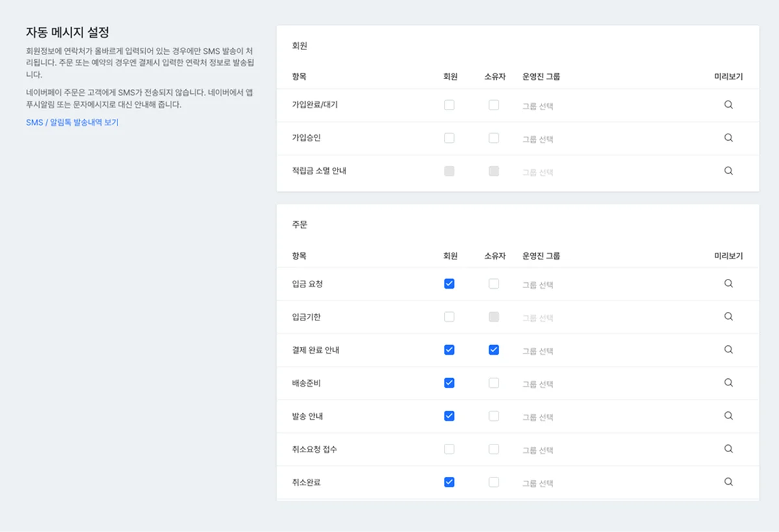Enable 소유자 checkbox for 발송 안내
This screenshot has width=779, height=532.
[x=493, y=416]
